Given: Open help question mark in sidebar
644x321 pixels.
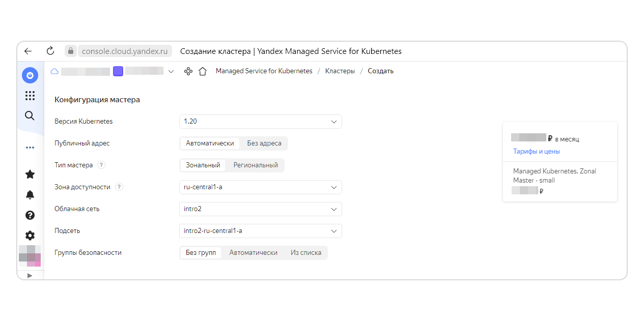Looking at the screenshot, I should pyautogui.click(x=30, y=215).
